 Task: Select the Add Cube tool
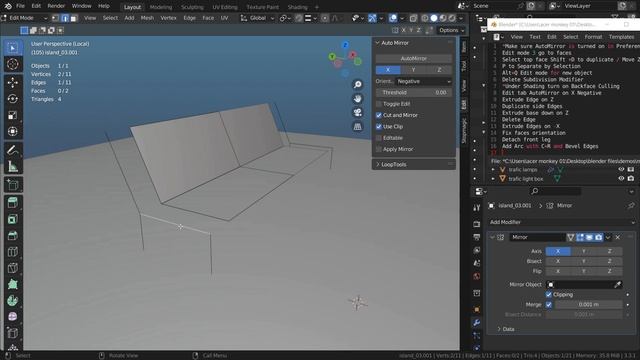13,185
